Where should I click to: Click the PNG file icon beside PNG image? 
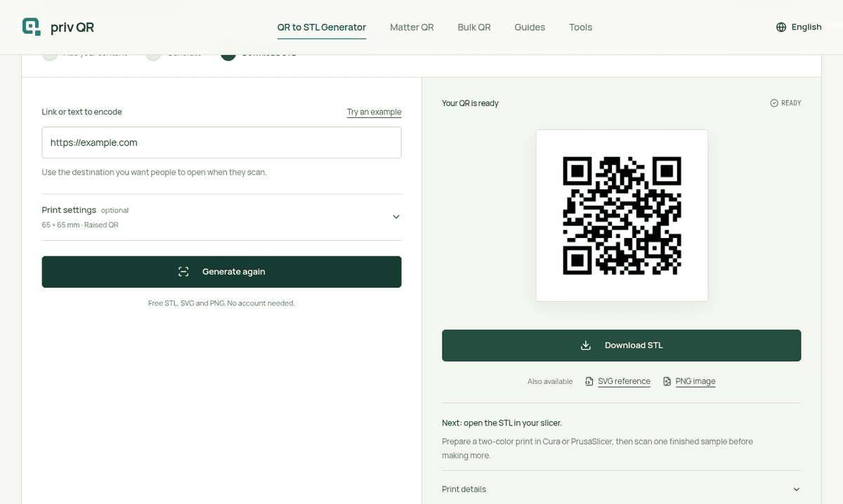tap(667, 381)
